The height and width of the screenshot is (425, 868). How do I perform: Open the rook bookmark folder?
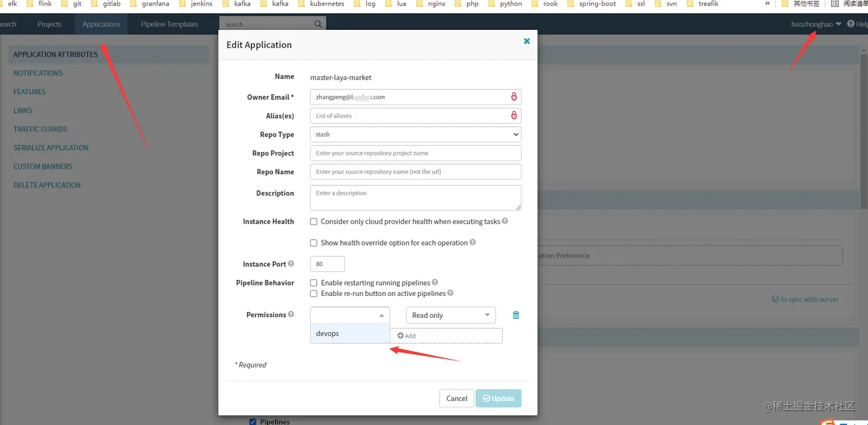[545, 3]
